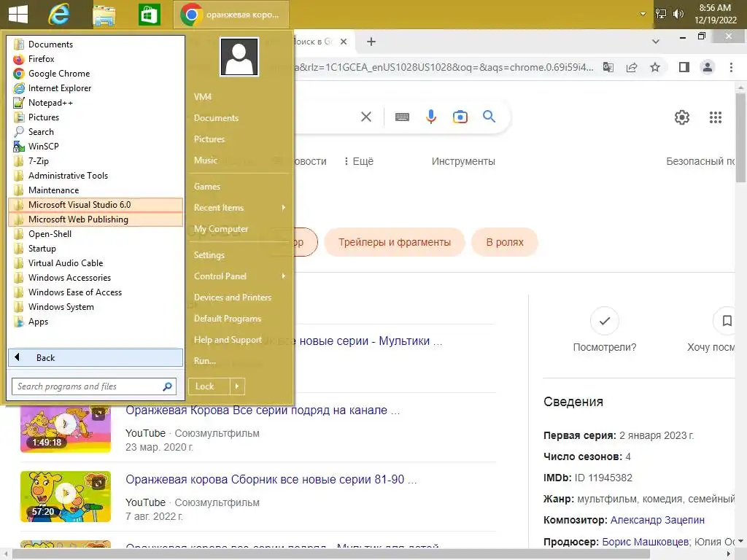Viewport: 747px width, 560px height.
Task: Launch Google Chrome from the programs list
Action: [x=96, y=74]
